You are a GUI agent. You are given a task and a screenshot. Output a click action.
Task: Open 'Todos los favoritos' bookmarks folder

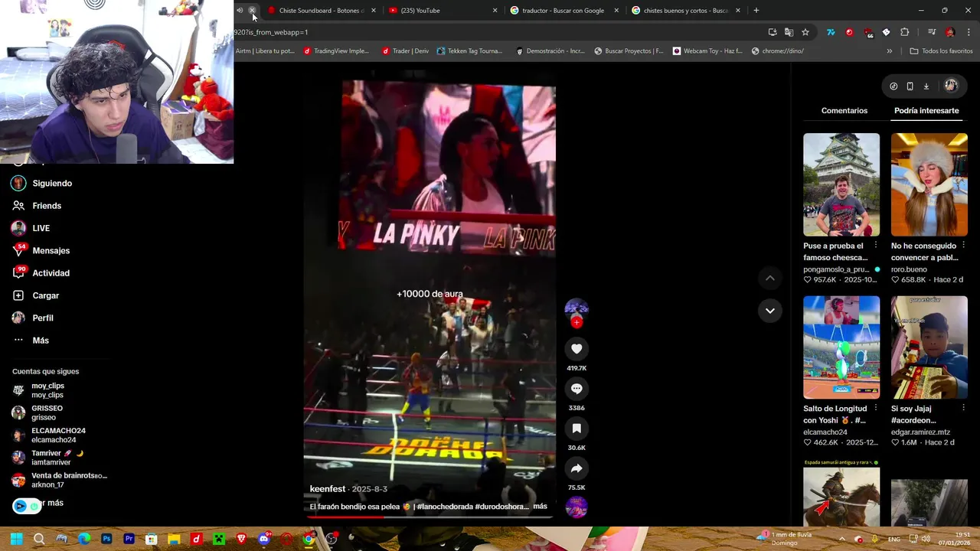[x=941, y=51]
